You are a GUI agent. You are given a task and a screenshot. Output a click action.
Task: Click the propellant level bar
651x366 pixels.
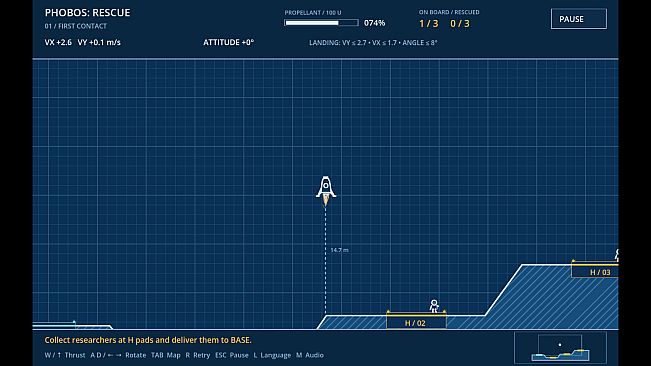click(x=321, y=23)
